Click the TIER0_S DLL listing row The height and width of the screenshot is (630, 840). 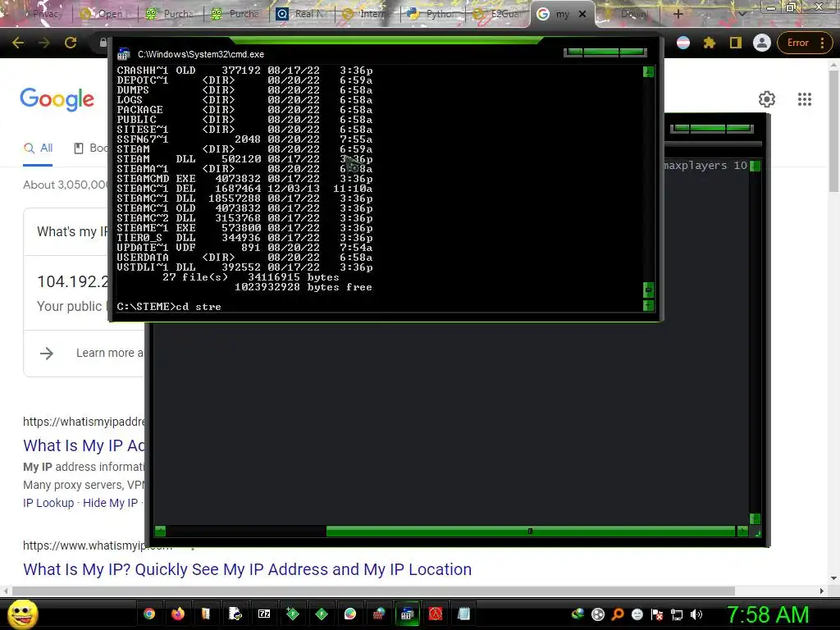click(x=244, y=238)
